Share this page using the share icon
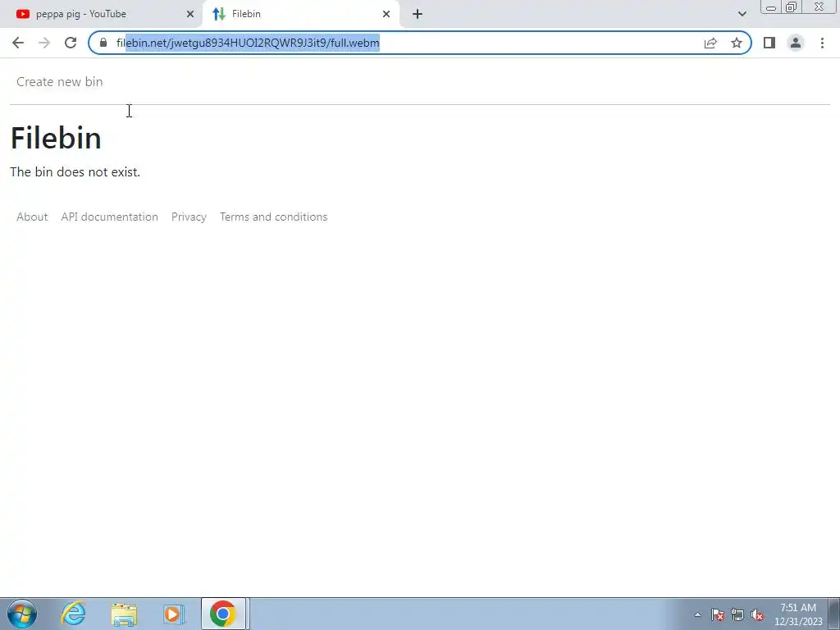Image resolution: width=840 pixels, height=630 pixels. pyautogui.click(x=710, y=43)
